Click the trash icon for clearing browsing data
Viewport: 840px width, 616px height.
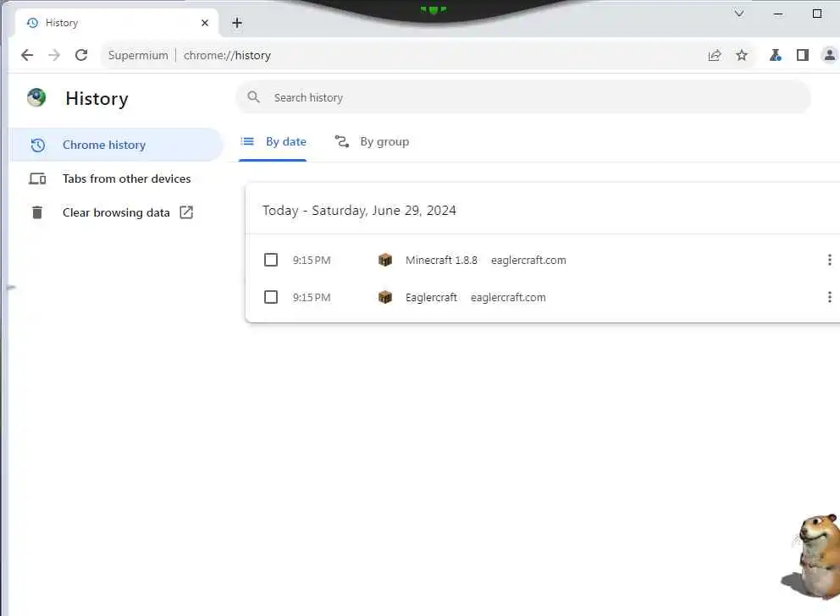pyautogui.click(x=37, y=212)
